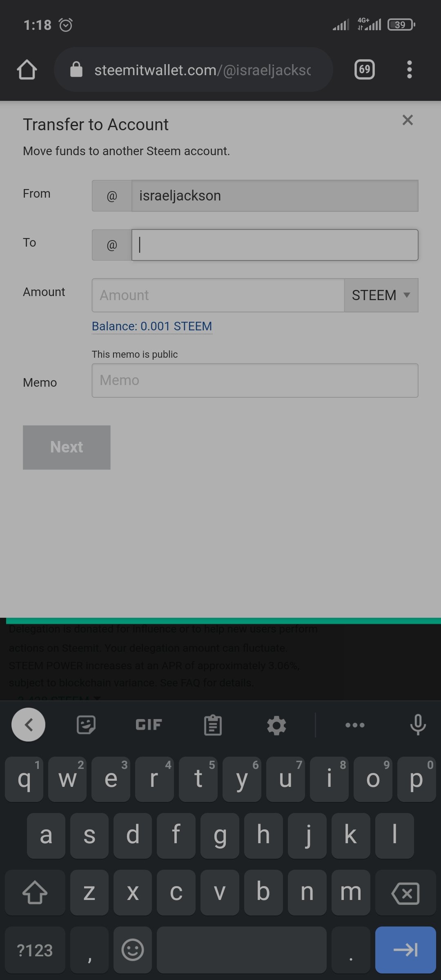Tap the lock icon in address bar
The width and height of the screenshot is (441, 980).
76,69
